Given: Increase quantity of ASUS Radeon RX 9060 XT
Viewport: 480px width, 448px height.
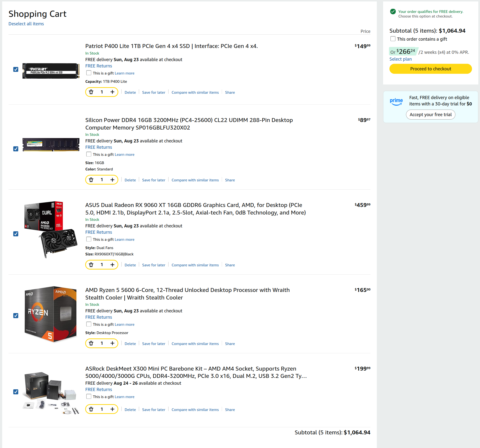Looking at the screenshot, I should pos(112,265).
